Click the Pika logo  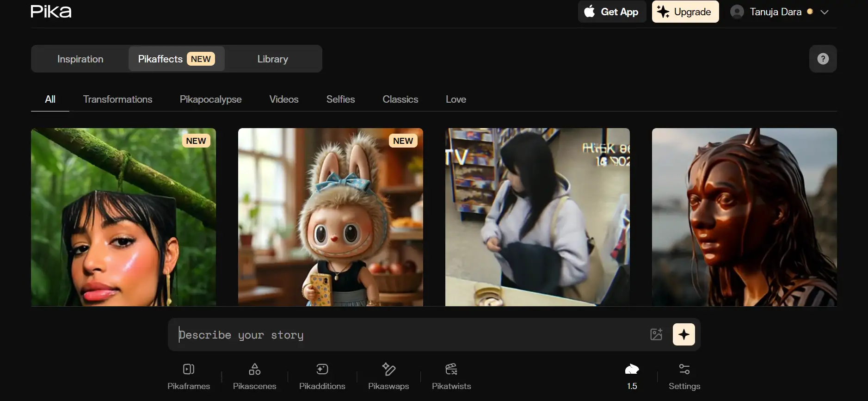[51, 12]
